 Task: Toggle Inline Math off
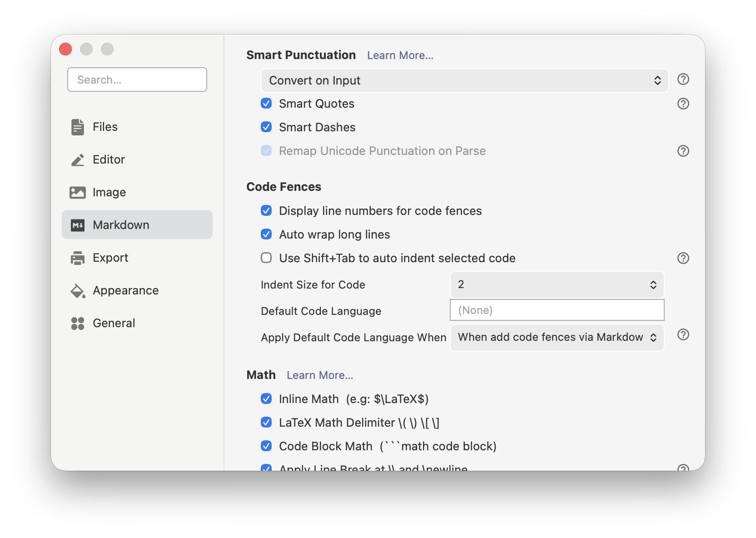267,399
